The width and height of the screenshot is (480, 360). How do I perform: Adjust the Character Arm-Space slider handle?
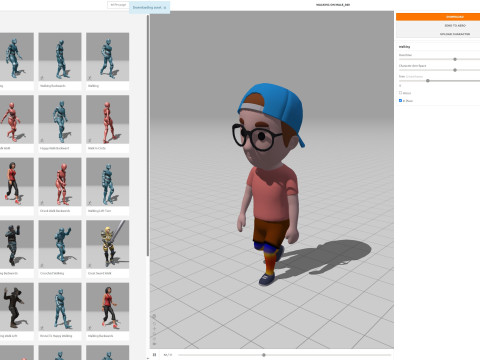[x=455, y=70]
